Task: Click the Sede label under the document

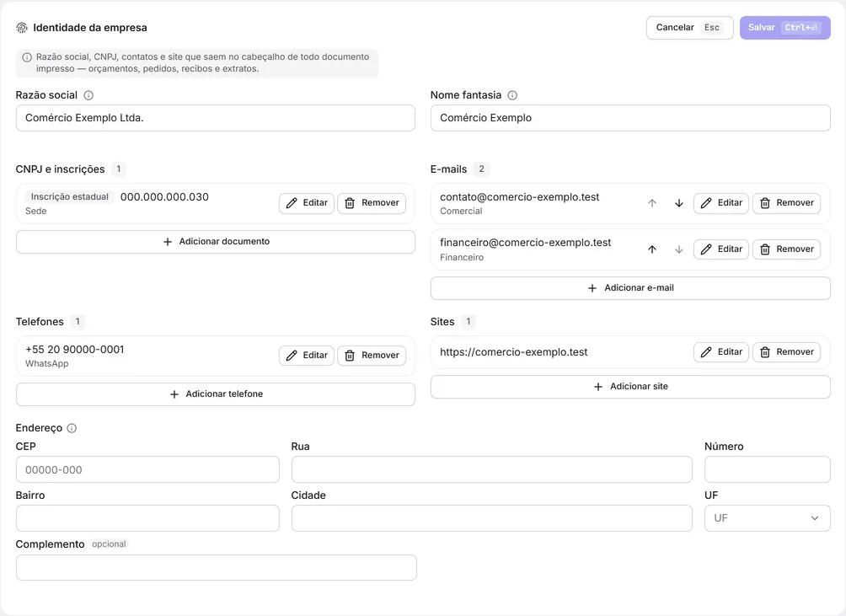Action: click(35, 211)
